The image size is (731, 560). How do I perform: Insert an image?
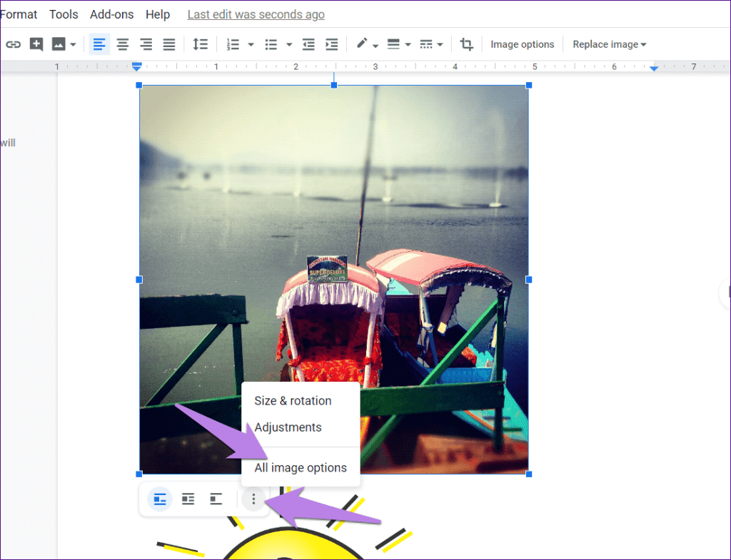58,44
